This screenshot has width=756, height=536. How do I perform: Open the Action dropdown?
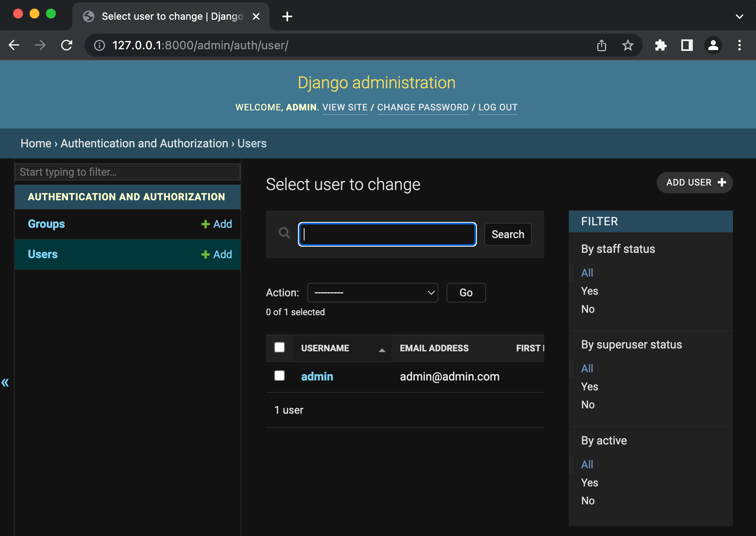coord(373,293)
